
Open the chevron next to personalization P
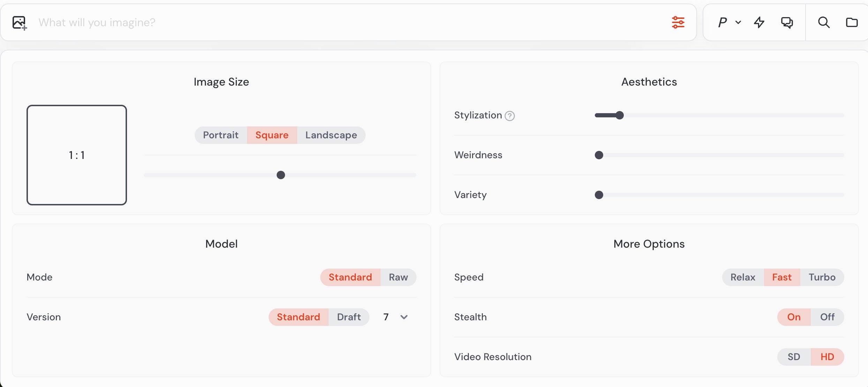point(738,22)
